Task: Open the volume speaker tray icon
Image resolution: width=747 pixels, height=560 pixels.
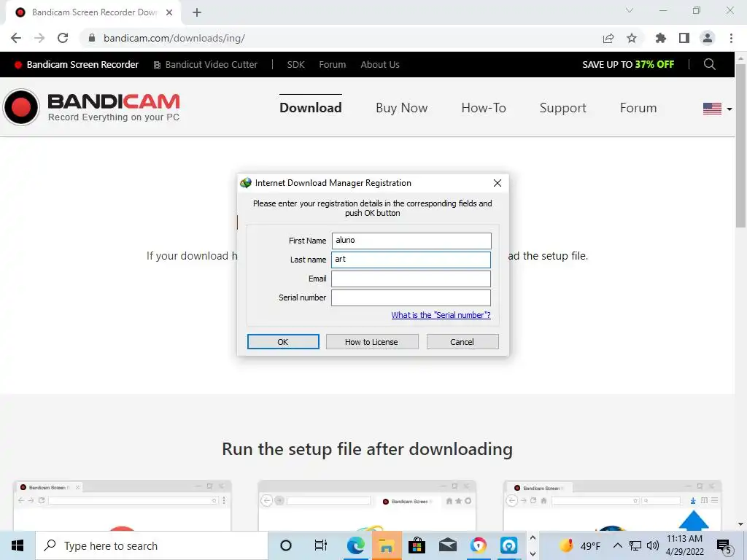Action: (653, 545)
